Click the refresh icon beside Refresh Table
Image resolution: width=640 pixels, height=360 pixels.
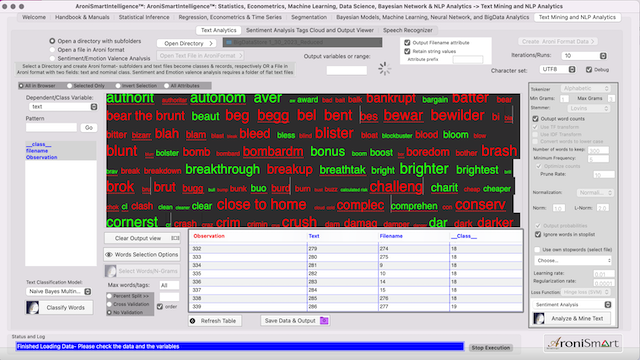[x=193, y=321]
